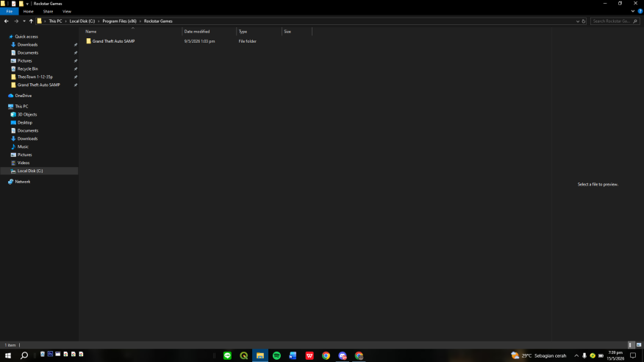Sort by the Date modified column header
This screenshot has width=644, height=362.
coord(209,32)
